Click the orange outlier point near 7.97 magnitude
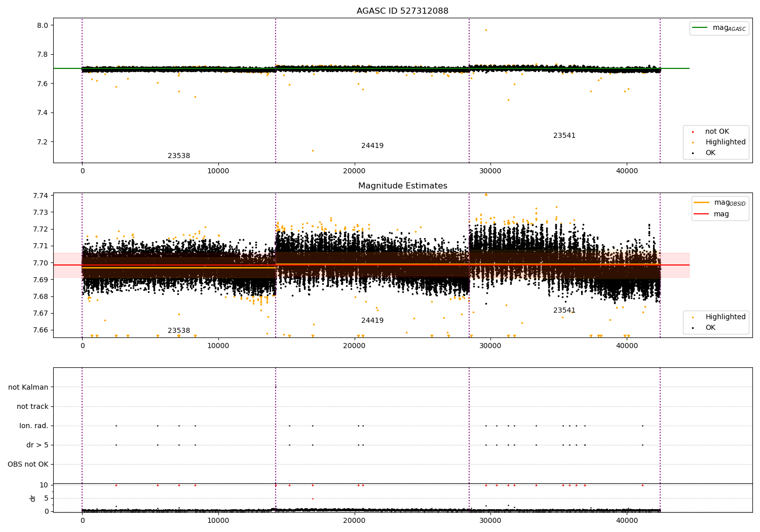Viewport: 760px width, 532px height. click(x=486, y=30)
